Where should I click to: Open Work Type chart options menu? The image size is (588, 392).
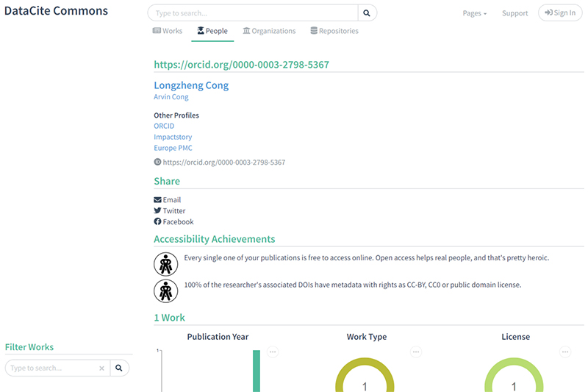pyautogui.click(x=416, y=352)
